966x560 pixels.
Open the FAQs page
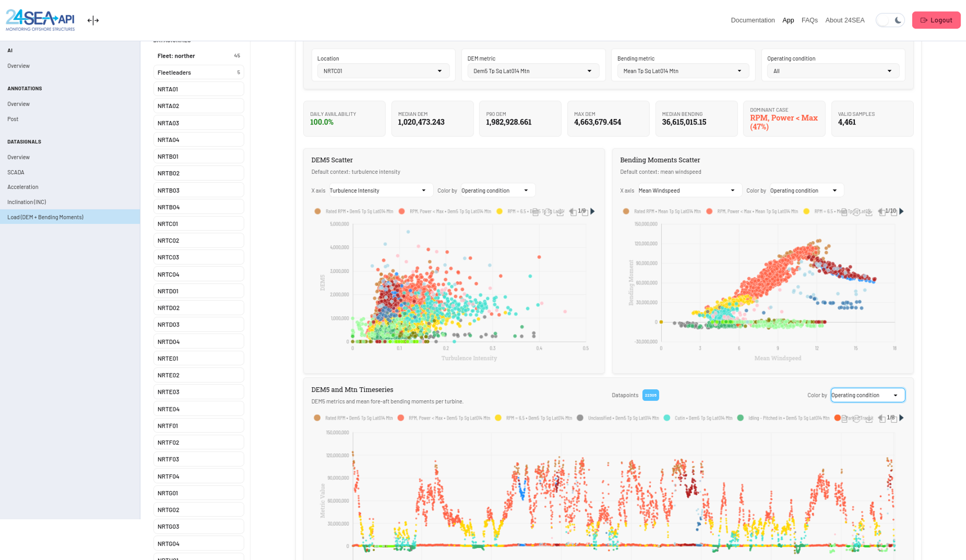tap(809, 20)
